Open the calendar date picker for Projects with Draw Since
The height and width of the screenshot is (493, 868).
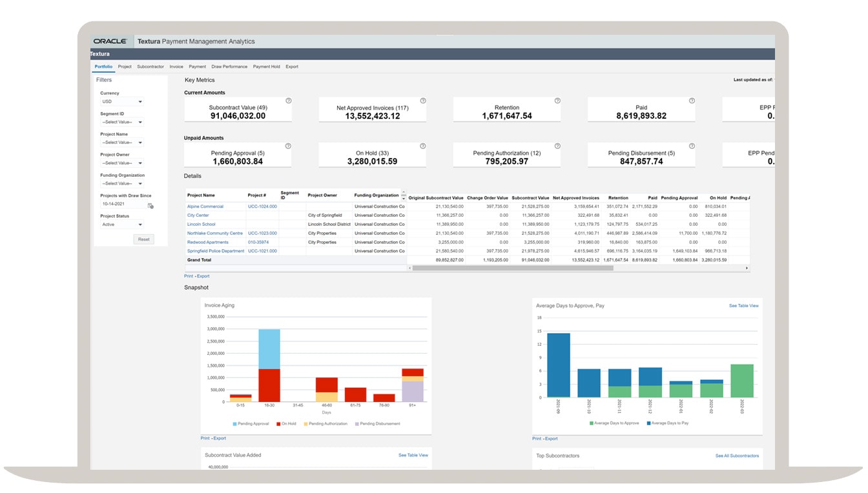pyautogui.click(x=150, y=205)
